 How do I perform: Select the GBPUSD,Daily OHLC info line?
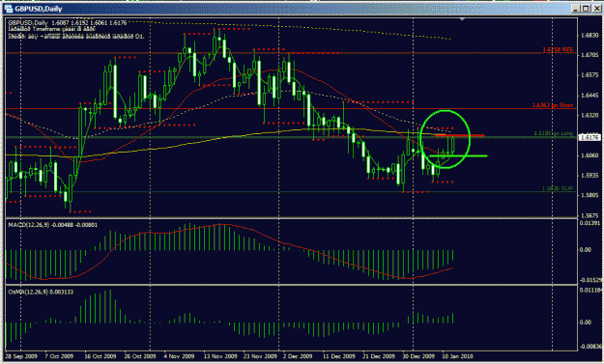coord(68,23)
